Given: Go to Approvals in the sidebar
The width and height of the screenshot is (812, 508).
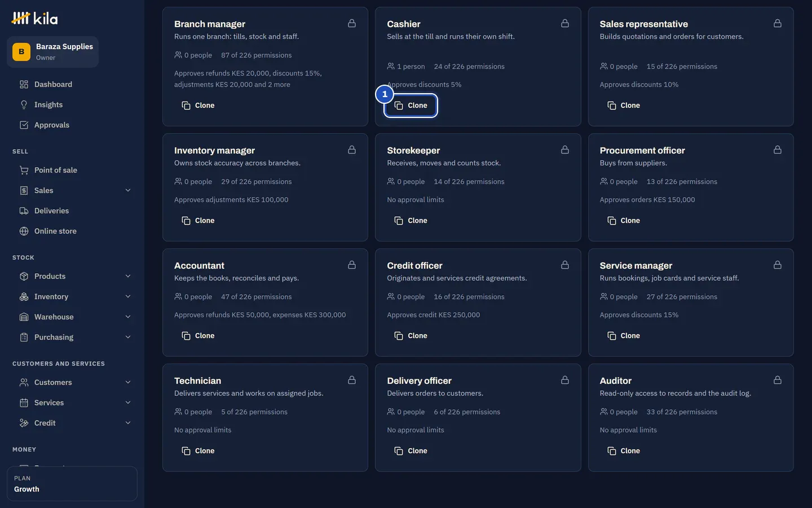Looking at the screenshot, I should pos(72,125).
